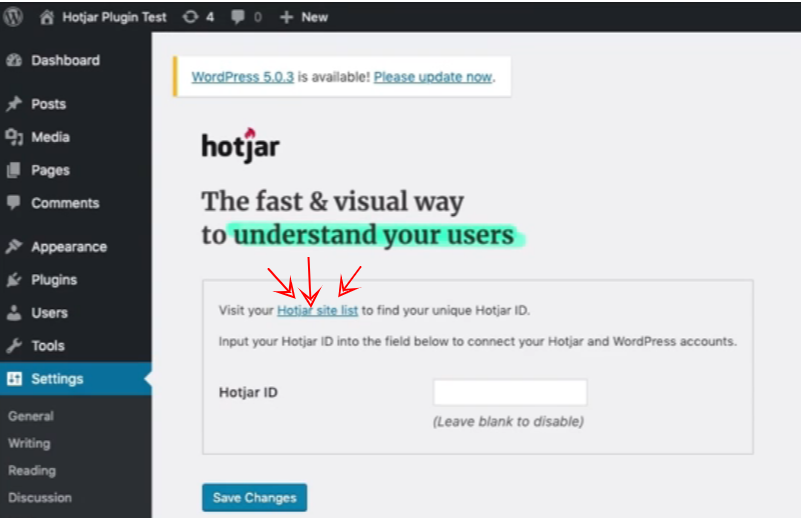Click the Save Changes button
This screenshot has height=518, width=801.
pyautogui.click(x=254, y=498)
